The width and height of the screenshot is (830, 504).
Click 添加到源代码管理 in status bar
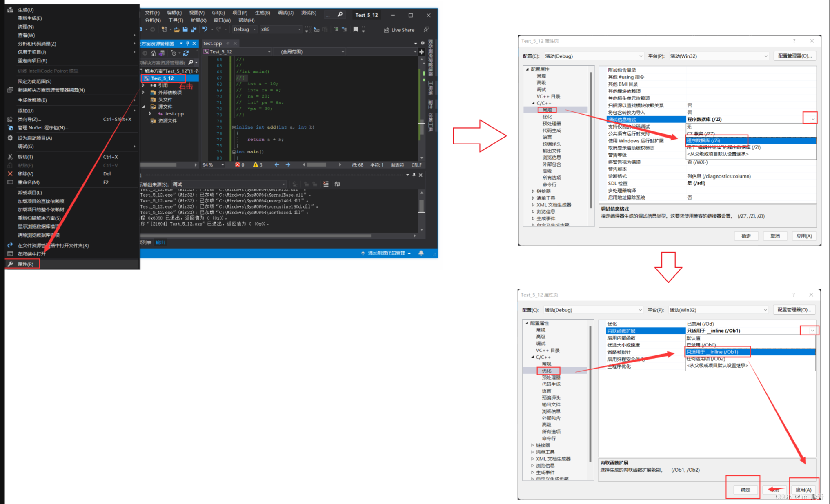coord(386,253)
